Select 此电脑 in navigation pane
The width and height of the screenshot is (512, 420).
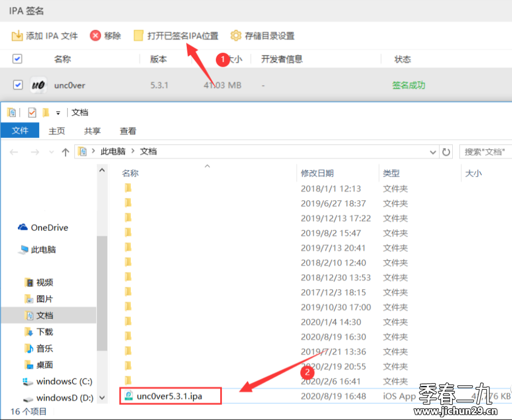click(37, 250)
